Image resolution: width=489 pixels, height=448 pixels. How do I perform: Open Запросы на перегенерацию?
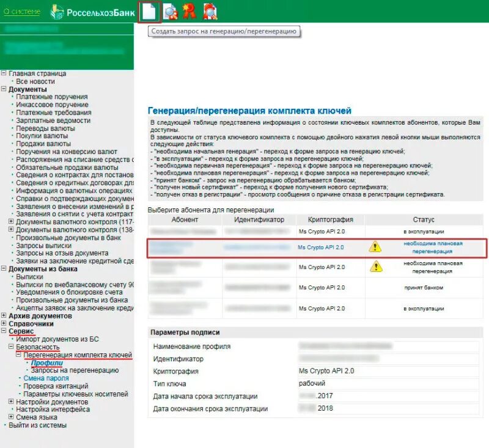point(75,370)
